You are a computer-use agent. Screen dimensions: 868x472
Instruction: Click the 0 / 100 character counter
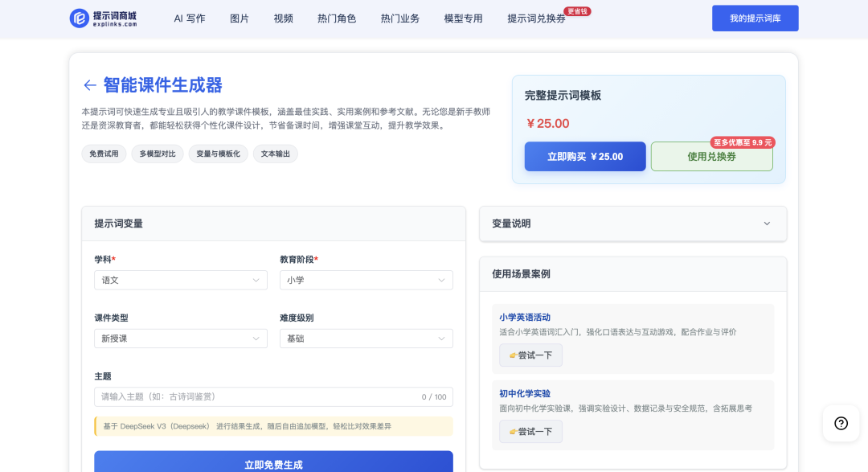434,397
